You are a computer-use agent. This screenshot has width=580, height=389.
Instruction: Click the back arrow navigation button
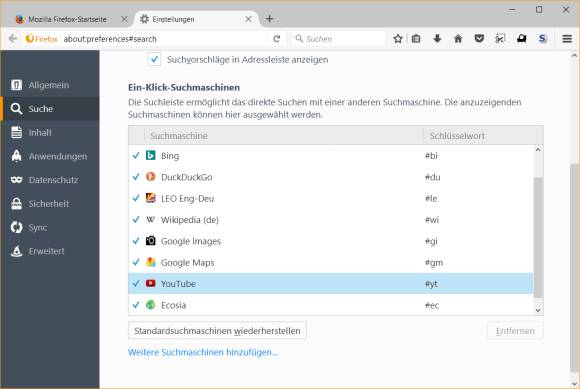(x=13, y=38)
